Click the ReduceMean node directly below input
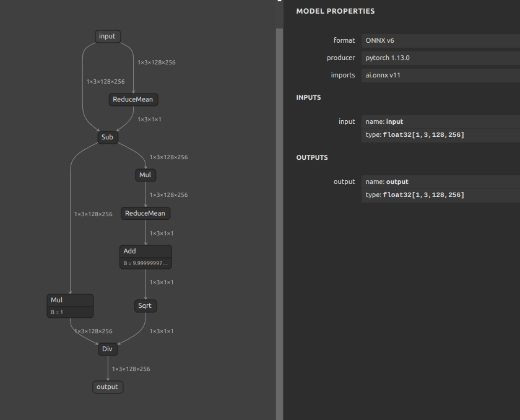The image size is (520, 420). point(133,100)
